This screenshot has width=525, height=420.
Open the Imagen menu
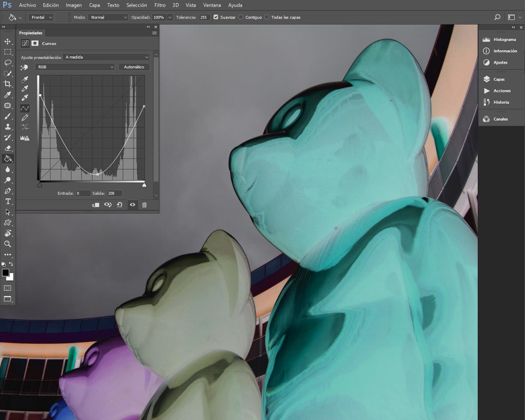[x=74, y=5]
